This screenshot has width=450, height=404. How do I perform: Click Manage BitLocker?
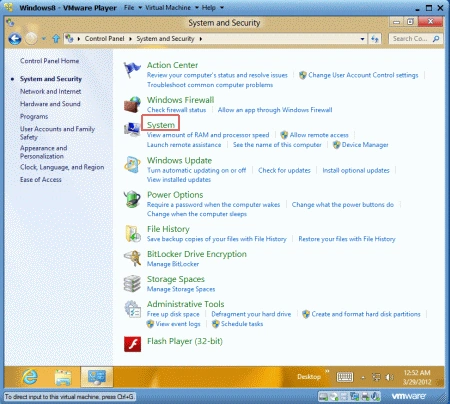click(173, 264)
